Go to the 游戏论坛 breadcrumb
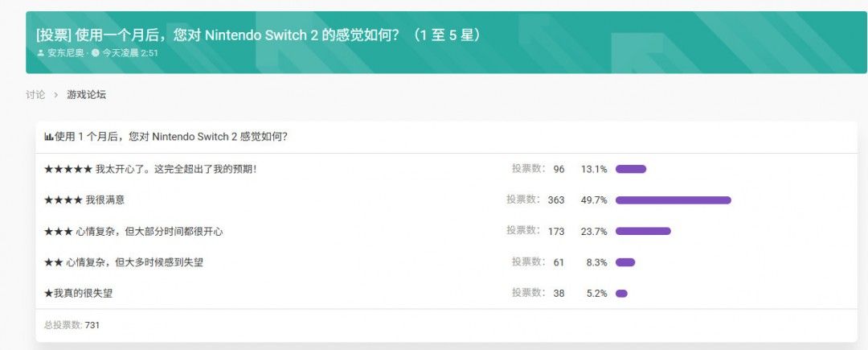This screenshot has width=868, height=350. coord(86,95)
